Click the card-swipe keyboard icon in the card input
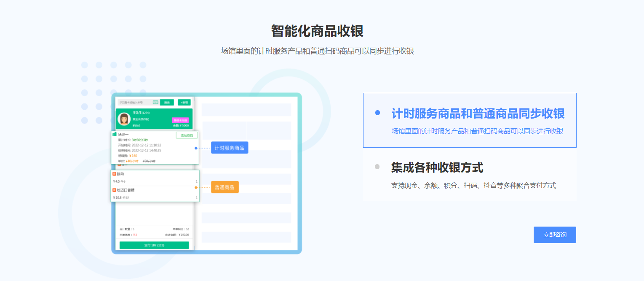 point(155,102)
